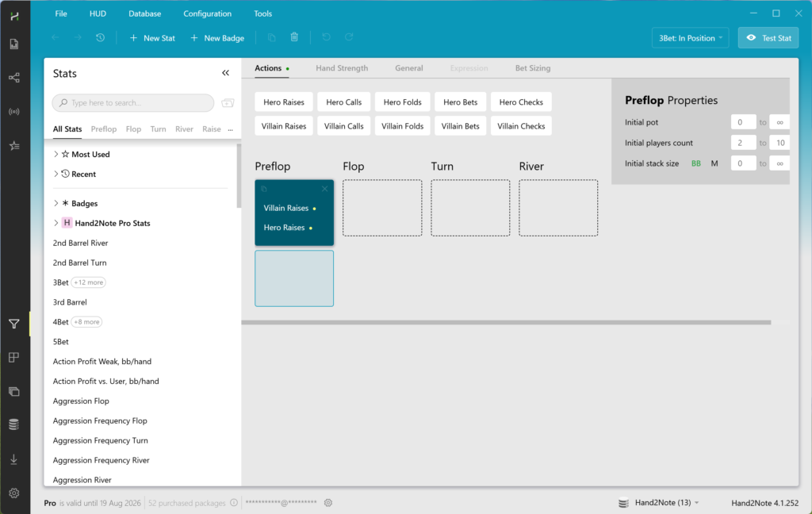Click the copy stat toolbar icon
Screen dimensions: 812x514
pyautogui.click(x=271, y=37)
